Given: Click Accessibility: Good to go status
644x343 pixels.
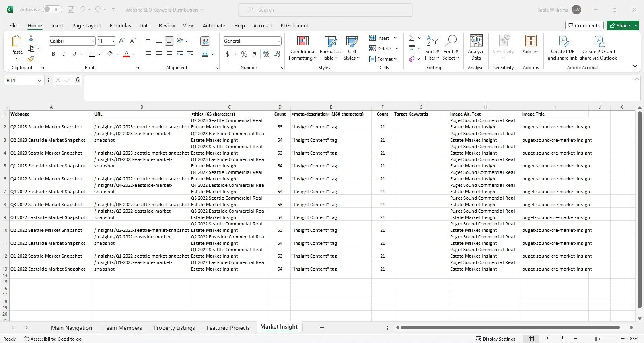Looking at the screenshot, I should [52, 339].
